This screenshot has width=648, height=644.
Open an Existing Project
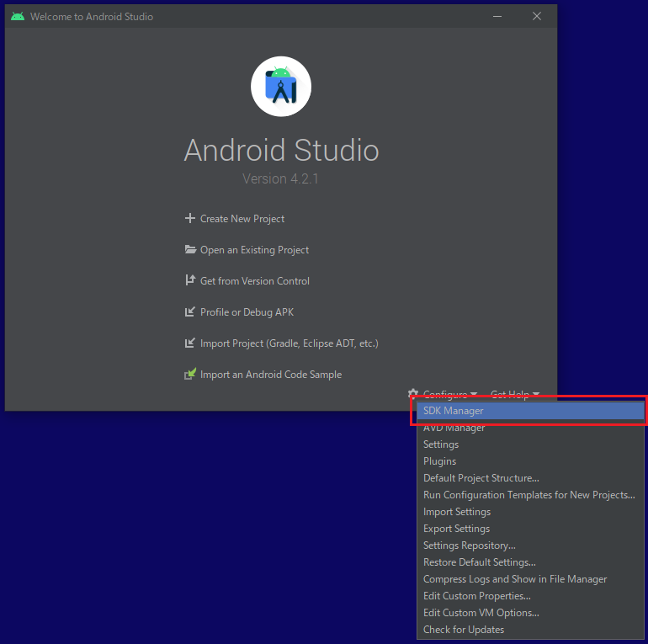(254, 250)
